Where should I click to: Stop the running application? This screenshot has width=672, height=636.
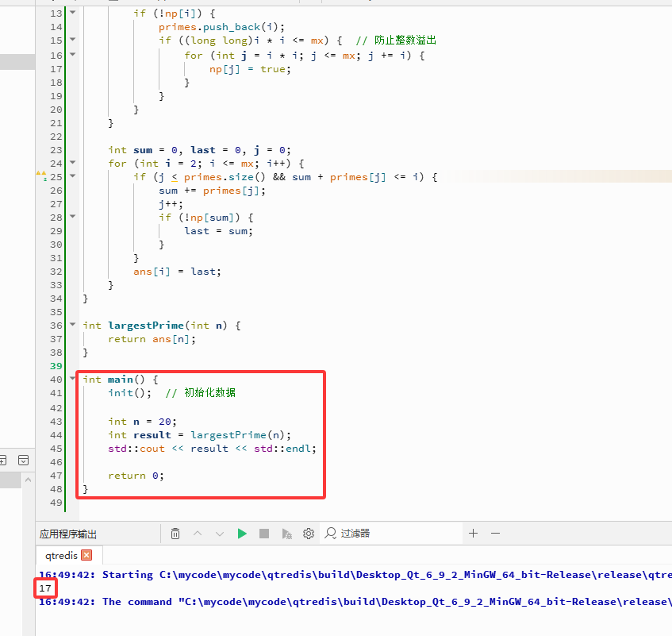tap(264, 534)
